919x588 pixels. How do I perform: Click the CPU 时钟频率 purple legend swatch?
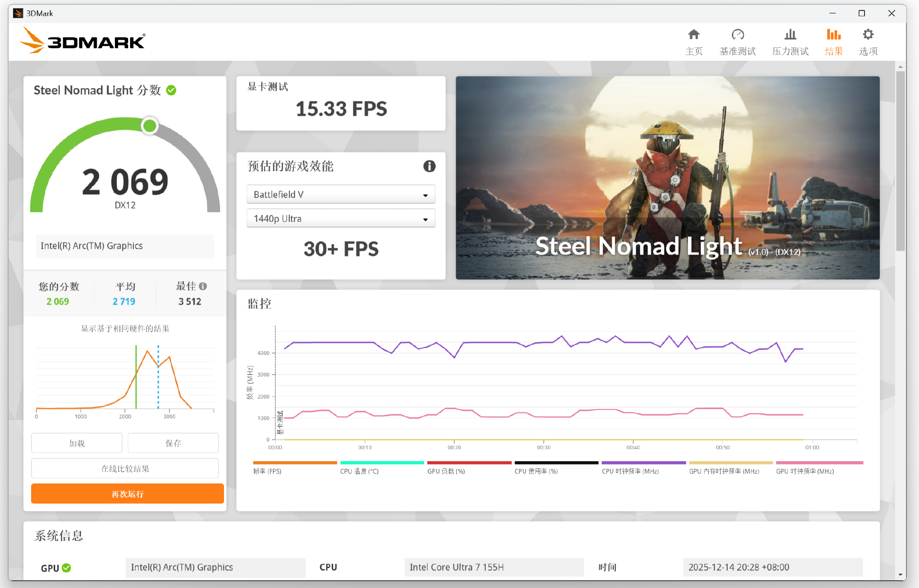(643, 463)
